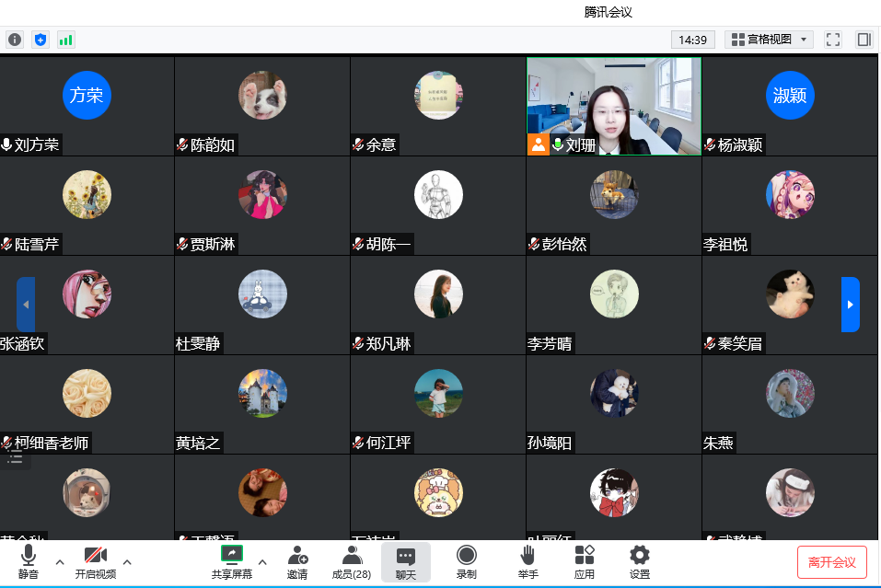Image resolution: width=881 pixels, height=588 pixels.
Task: Open the 宫格视图 view layout dropdown
Action: [769, 40]
